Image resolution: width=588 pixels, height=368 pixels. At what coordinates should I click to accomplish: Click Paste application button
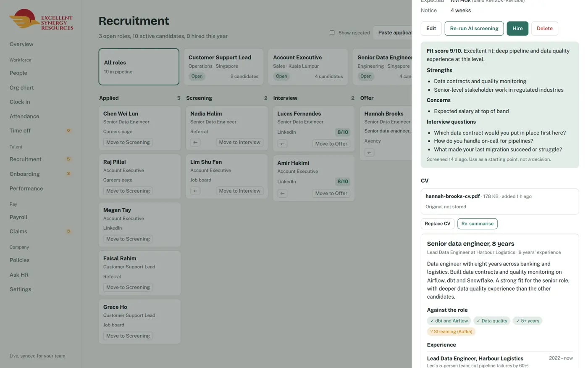coord(393,32)
